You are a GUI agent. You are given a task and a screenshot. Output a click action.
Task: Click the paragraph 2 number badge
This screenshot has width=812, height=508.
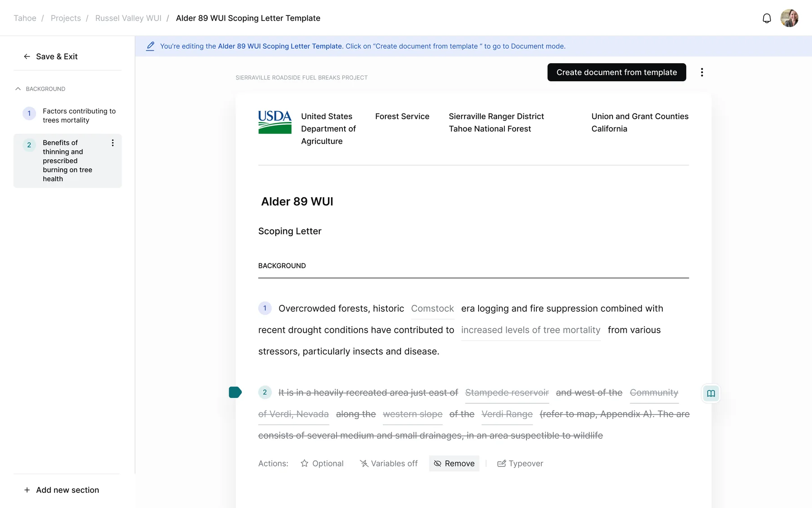(x=265, y=392)
